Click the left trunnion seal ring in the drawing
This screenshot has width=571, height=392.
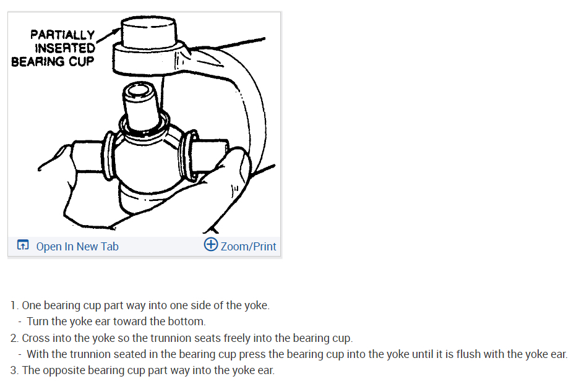pyautogui.click(x=108, y=156)
